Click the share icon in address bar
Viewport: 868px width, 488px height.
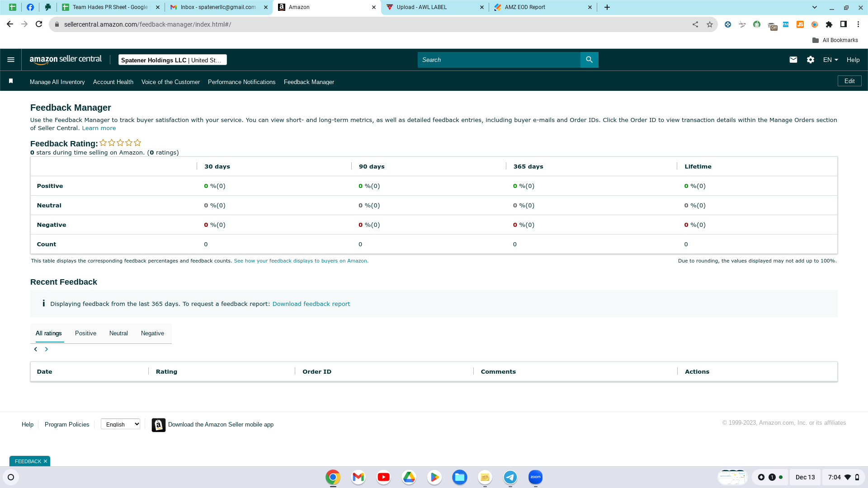695,24
